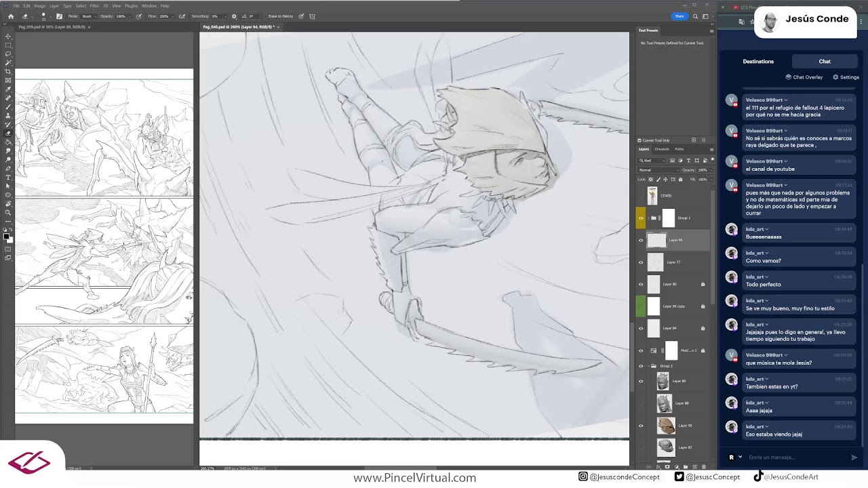Toggle visibility of Group 1
The image size is (868, 488).
[x=641, y=218]
